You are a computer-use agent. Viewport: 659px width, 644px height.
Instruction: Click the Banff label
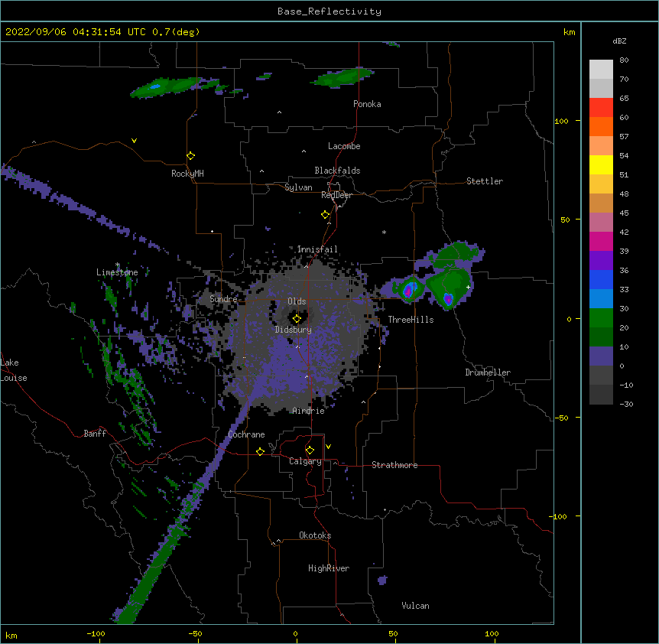coord(95,434)
